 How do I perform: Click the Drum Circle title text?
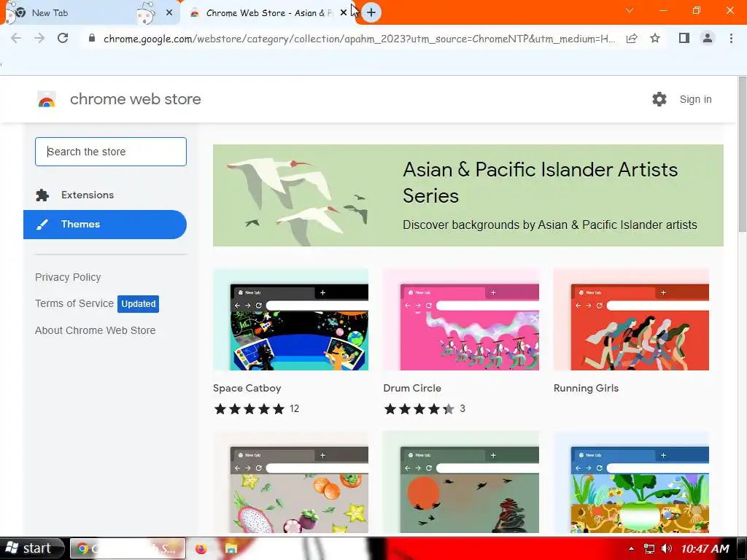coord(412,388)
